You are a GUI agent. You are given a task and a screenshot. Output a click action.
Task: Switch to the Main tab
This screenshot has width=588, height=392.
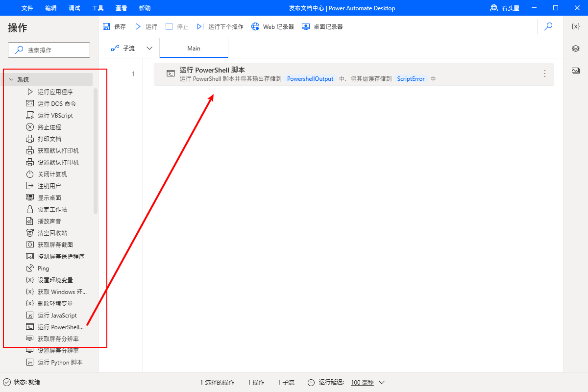tap(194, 48)
